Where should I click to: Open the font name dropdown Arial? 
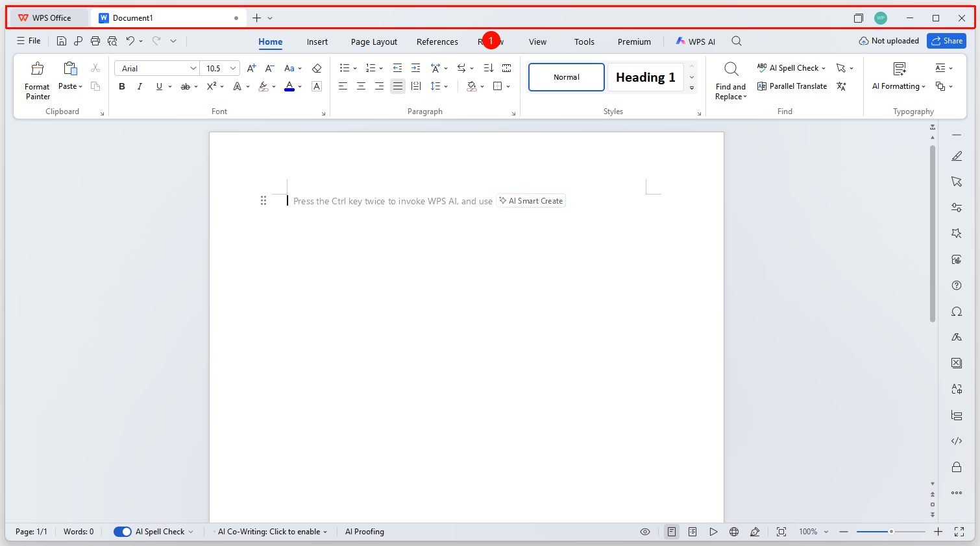coord(193,68)
